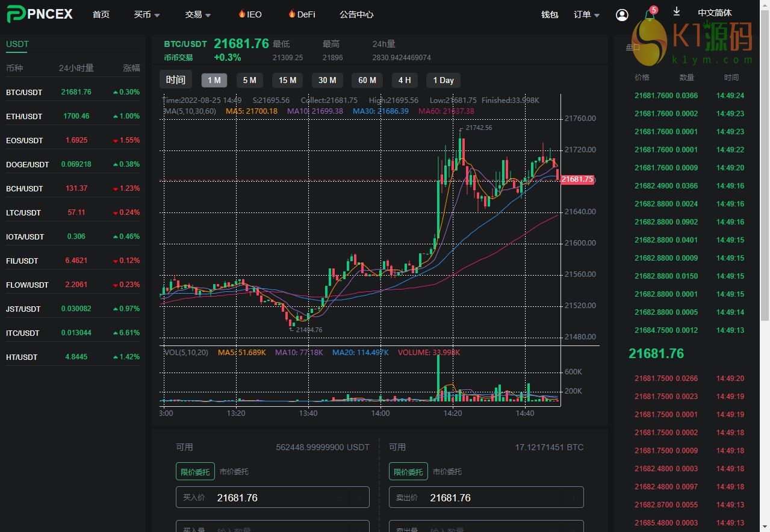Select the USDT market tab
The width and height of the screenshot is (770, 532).
point(17,44)
